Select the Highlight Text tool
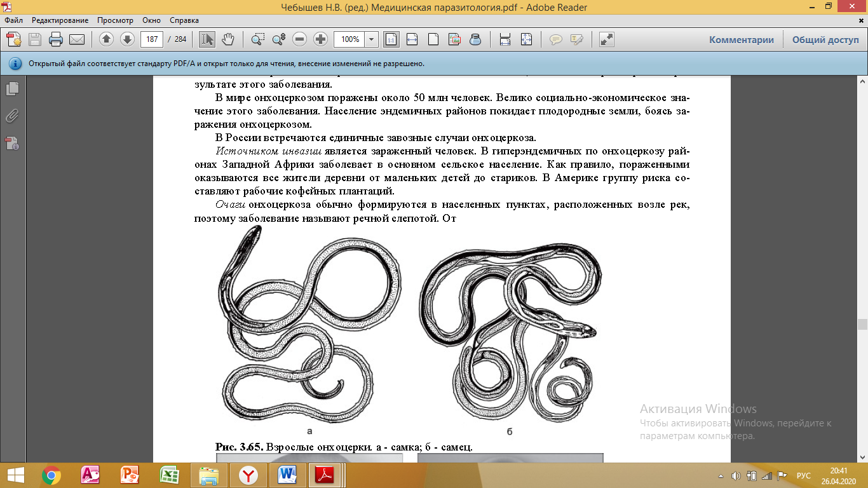Screen dimensions: 868x488 tap(577, 39)
